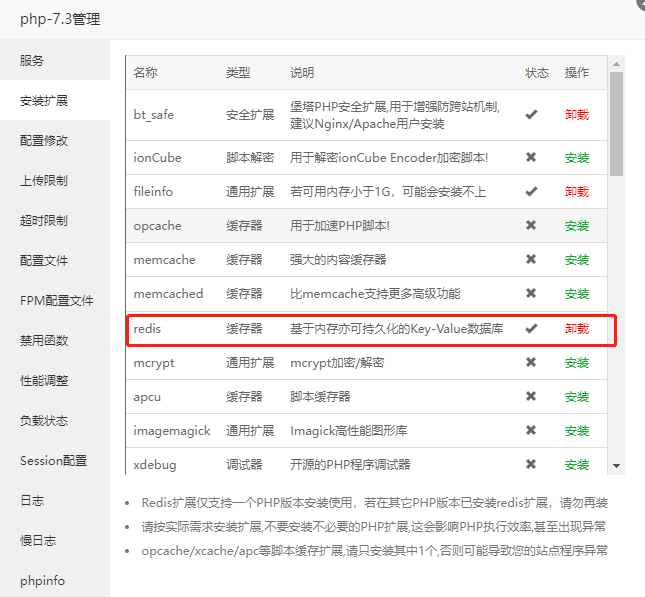645x597 pixels.
Task: Select the opcache extension name
Action: click(157, 226)
